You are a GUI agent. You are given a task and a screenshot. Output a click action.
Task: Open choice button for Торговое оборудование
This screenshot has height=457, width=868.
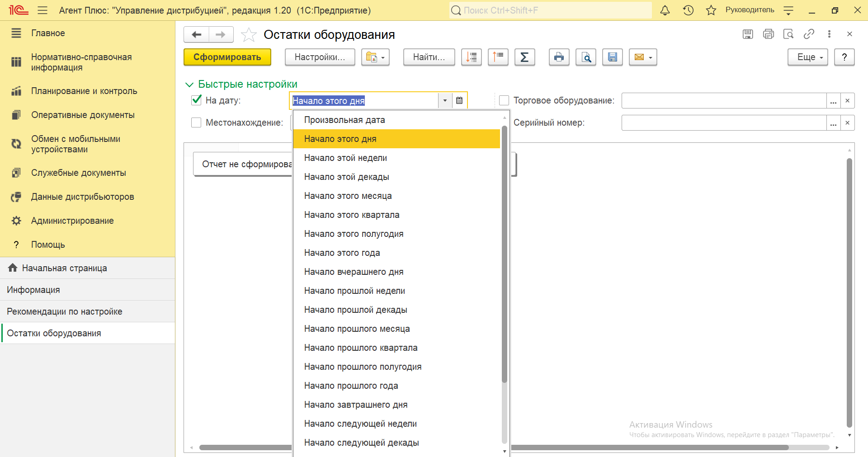pyautogui.click(x=834, y=100)
